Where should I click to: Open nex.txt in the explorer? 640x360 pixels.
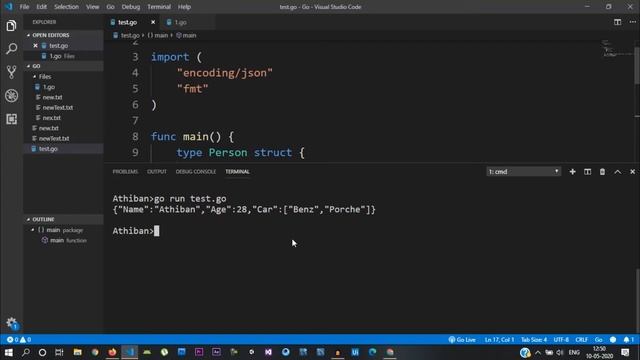click(x=63, y=118)
